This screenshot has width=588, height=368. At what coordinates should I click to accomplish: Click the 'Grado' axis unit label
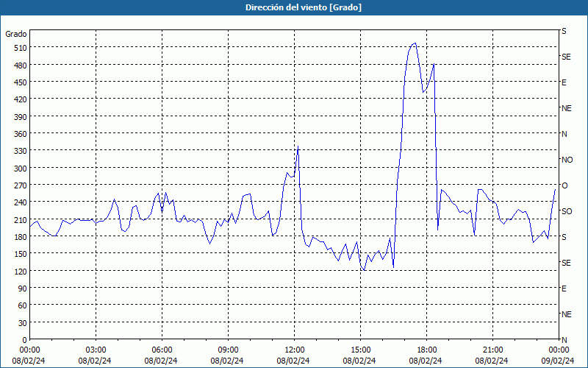coord(16,34)
